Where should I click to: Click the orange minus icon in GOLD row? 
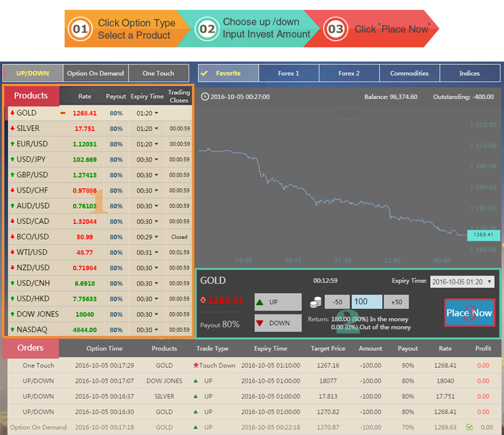click(63, 113)
